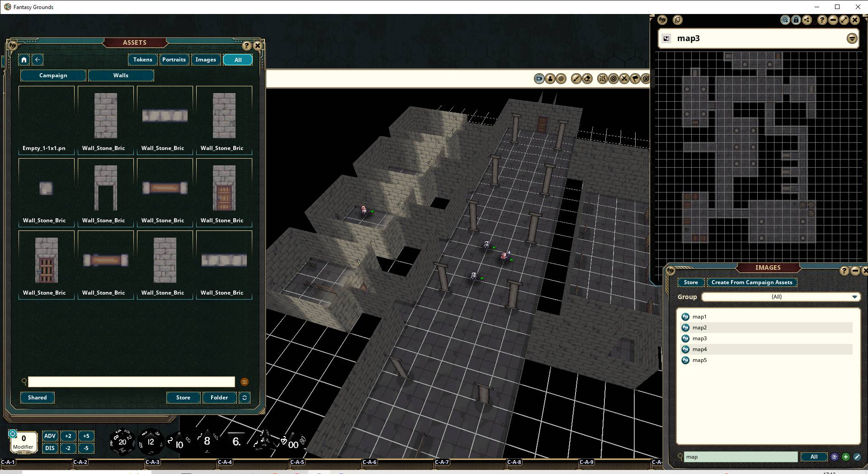Switch Assets filter to Tokens

point(142,60)
